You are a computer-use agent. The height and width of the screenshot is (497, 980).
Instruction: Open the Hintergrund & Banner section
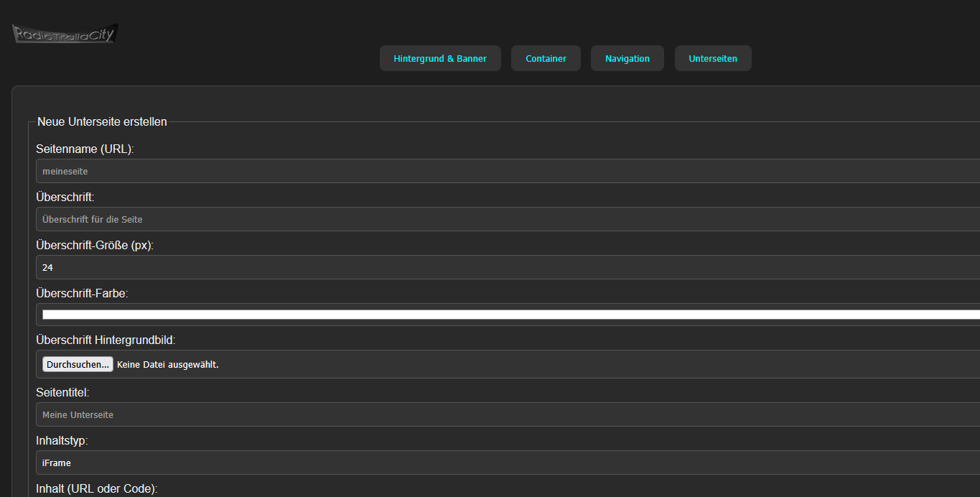(440, 58)
